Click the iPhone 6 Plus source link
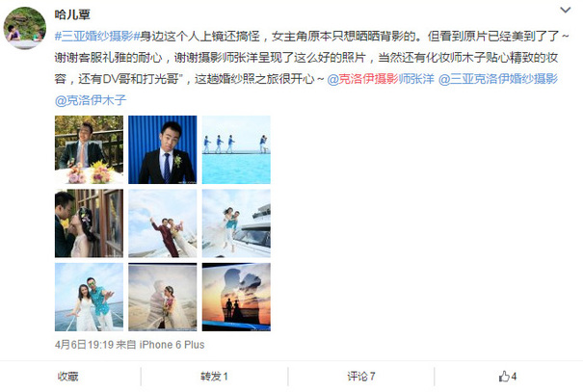The width and height of the screenshot is (583, 392). click(172, 345)
